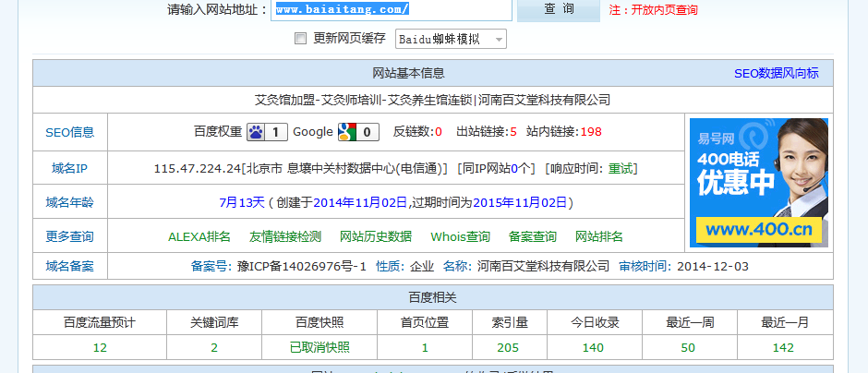
Task: Open the 网站排名 link
Action: click(599, 236)
